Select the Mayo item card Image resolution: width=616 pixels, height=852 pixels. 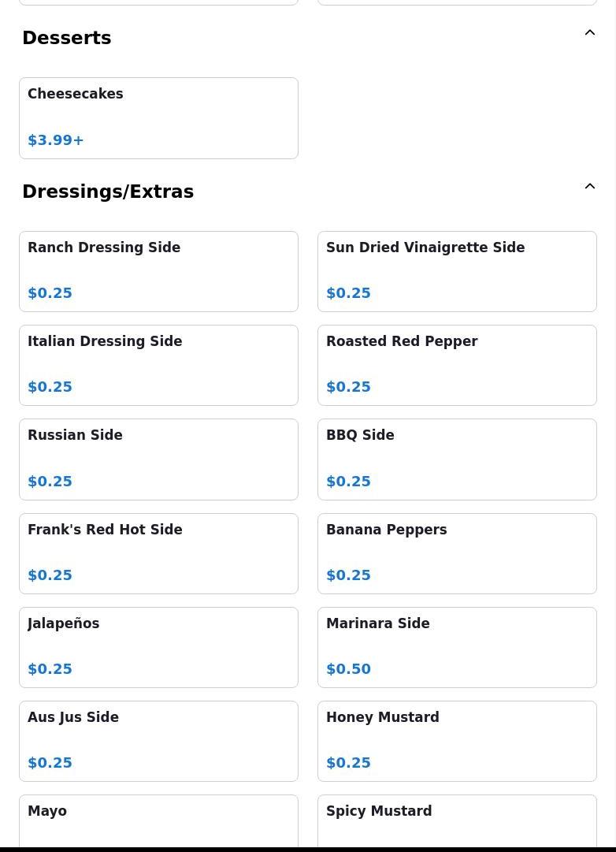pos(158,820)
